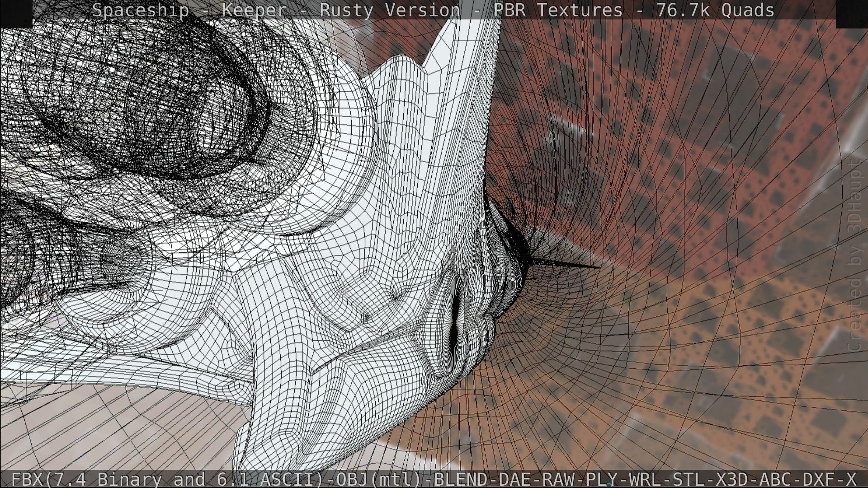The width and height of the screenshot is (868, 488).
Task: Click the "X3D" format label
Action: point(733,479)
